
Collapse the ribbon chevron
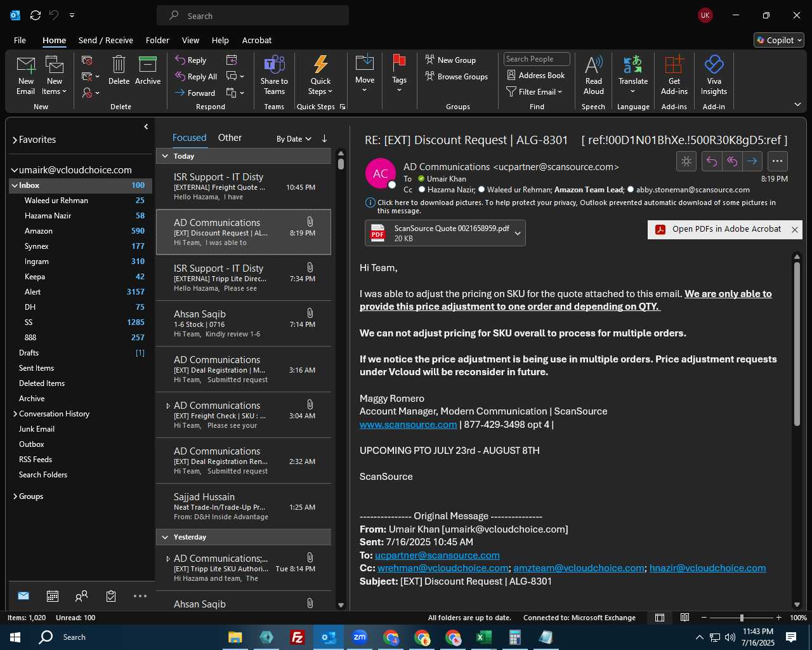[x=797, y=104]
